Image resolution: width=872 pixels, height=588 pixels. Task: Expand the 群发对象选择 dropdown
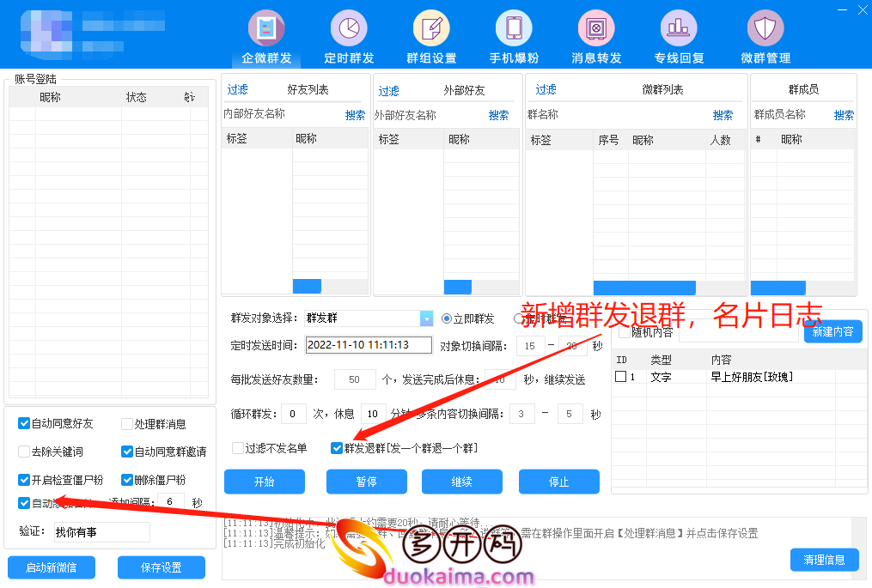tap(426, 318)
